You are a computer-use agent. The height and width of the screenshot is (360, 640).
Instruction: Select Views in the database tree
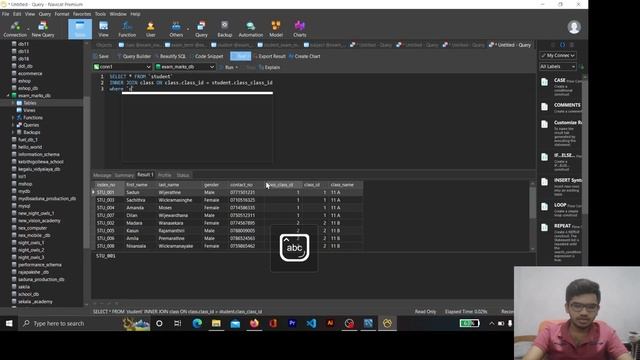click(29, 110)
